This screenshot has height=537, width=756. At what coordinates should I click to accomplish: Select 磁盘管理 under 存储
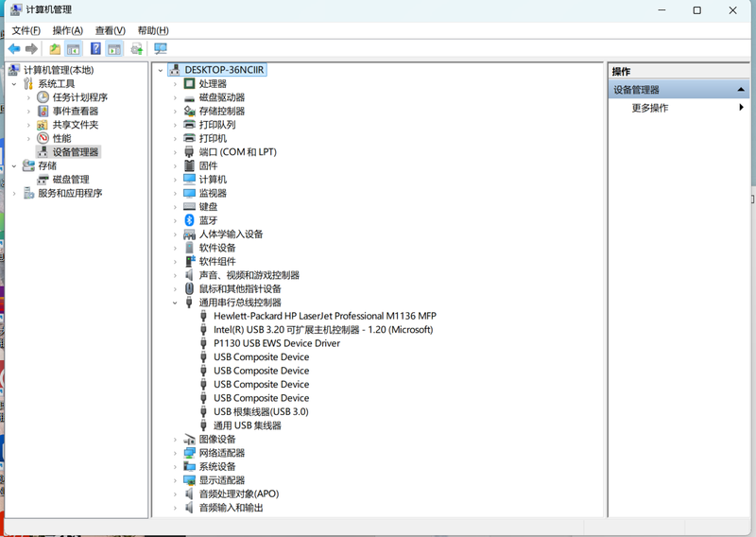tap(71, 180)
